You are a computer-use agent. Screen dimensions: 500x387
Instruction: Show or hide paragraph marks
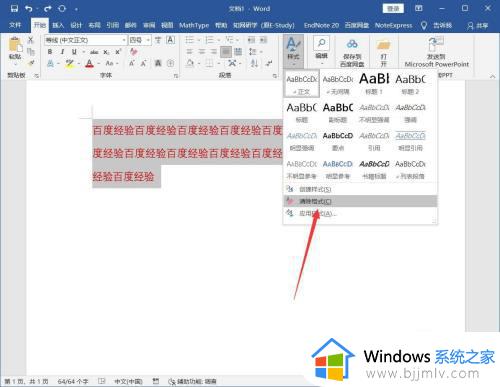tap(269, 63)
